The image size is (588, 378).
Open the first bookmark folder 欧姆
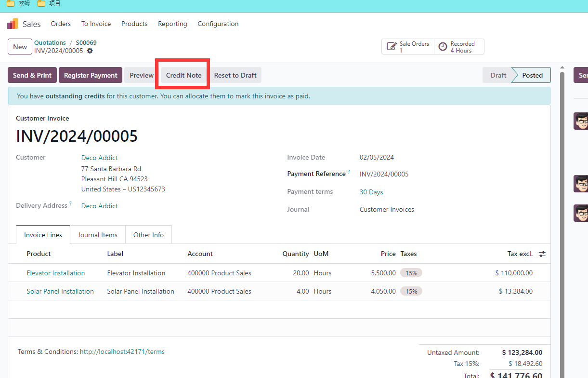point(18,3)
